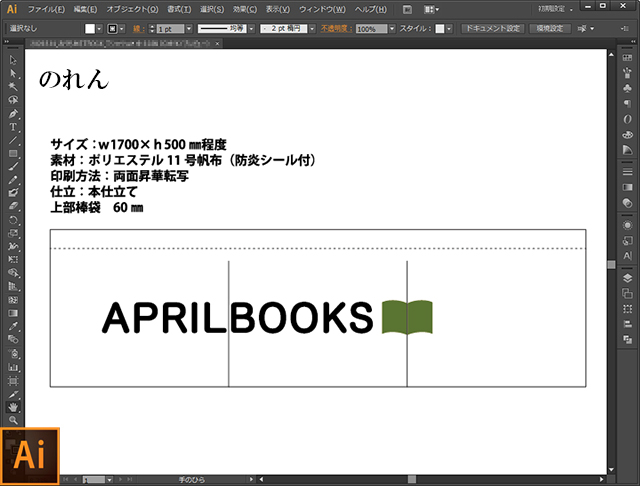Click the 環境設定 button
The height and width of the screenshot is (486, 640).
click(x=550, y=29)
